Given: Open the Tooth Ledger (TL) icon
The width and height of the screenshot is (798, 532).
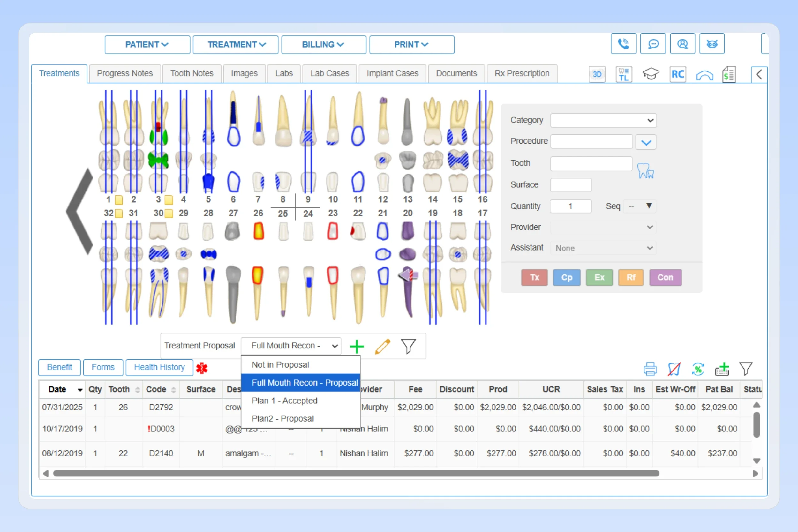Looking at the screenshot, I should (624, 74).
